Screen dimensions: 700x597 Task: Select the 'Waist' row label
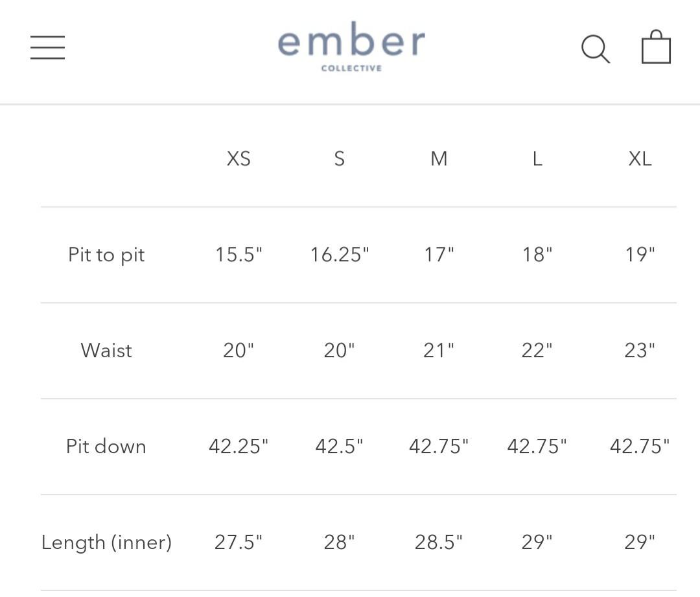coord(106,350)
